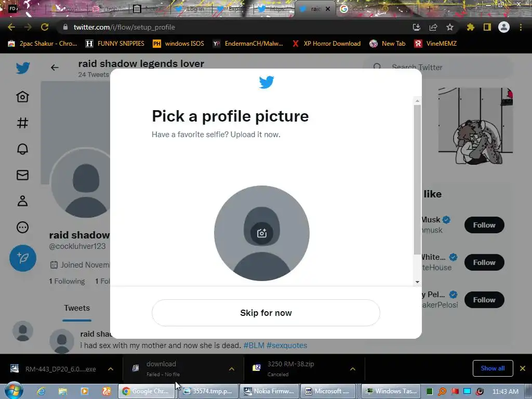Open the More circle menu icon

pyautogui.click(x=22, y=228)
